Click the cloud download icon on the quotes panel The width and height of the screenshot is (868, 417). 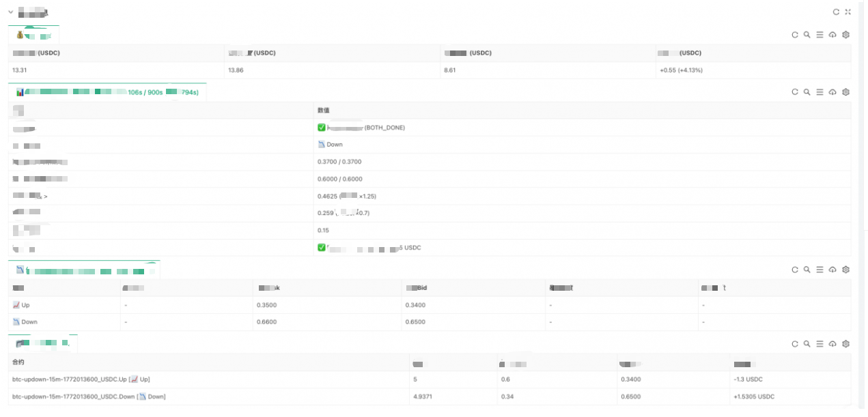point(832,269)
